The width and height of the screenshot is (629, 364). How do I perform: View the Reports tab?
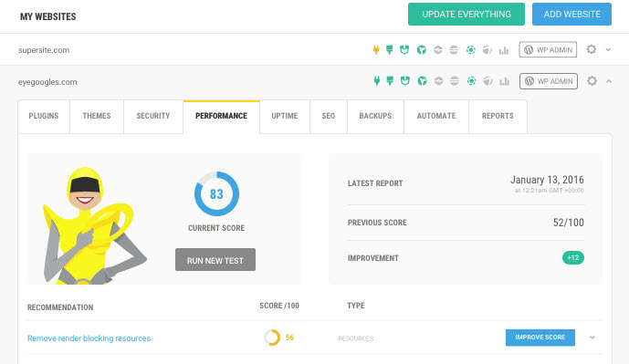[x=498, y=116]
